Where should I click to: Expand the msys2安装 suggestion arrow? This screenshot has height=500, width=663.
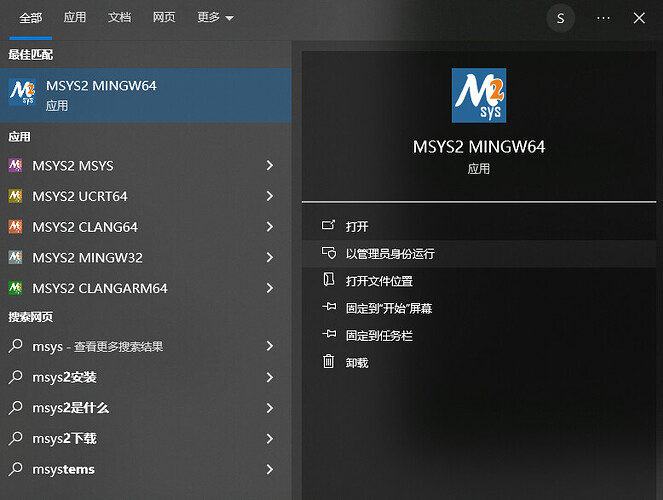click(x=270, y=377)
